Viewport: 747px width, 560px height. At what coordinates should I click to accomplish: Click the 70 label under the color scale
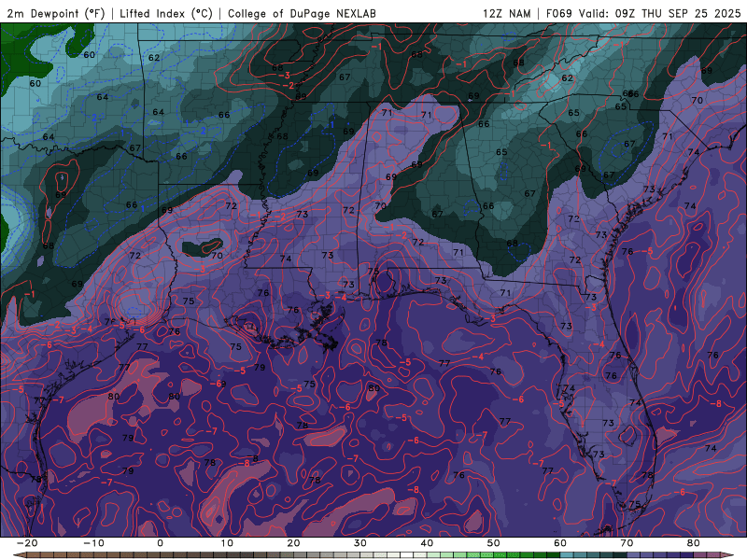[627, 543]
